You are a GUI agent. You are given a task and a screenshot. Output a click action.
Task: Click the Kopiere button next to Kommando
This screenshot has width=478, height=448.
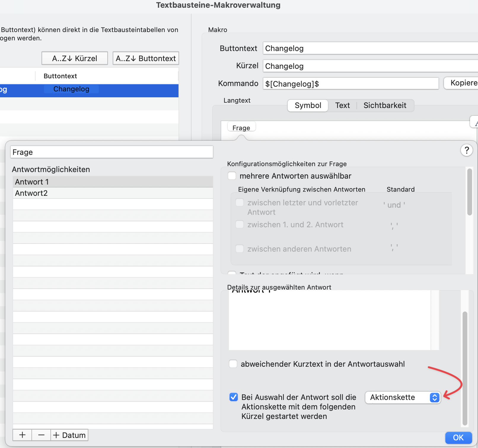pos(462,83)
